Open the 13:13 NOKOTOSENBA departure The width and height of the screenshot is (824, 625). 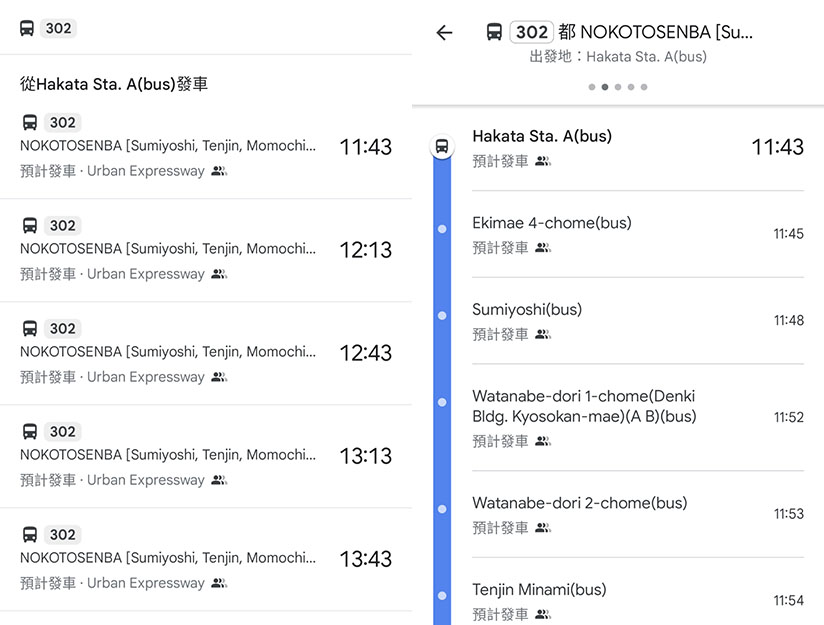(x=206, y=456)
